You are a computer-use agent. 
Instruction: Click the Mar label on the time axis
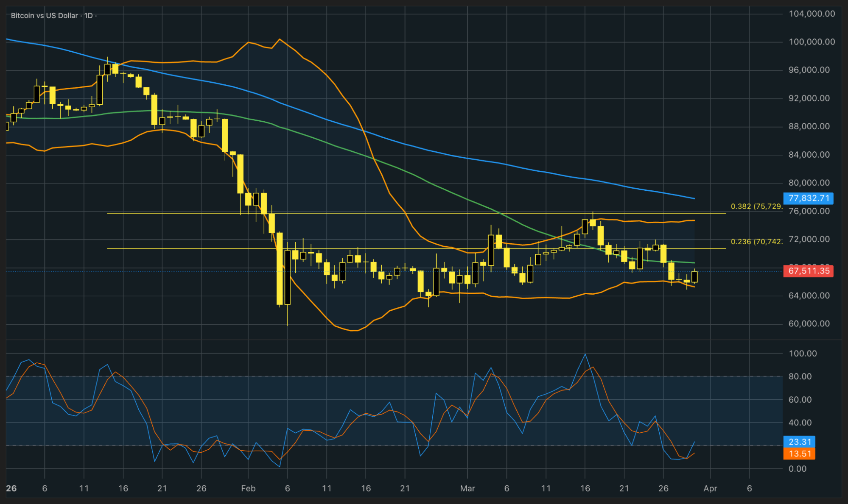coord(467,488)
